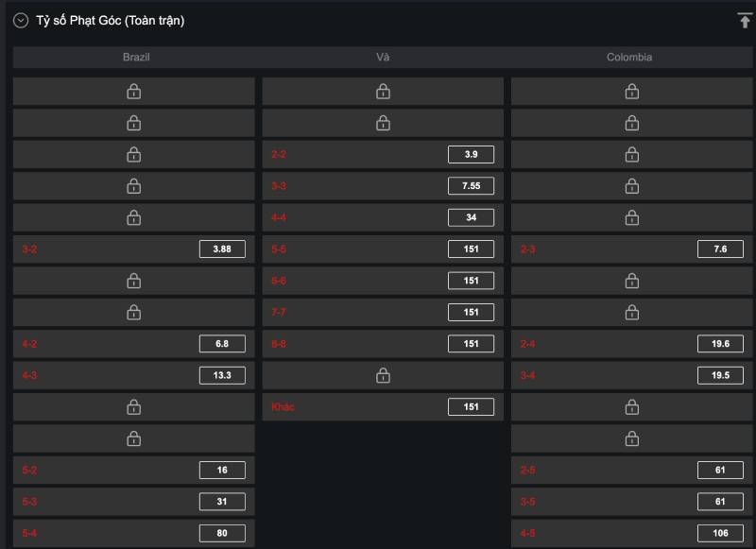Click the lock icon directly above draw 2-2
The width and height of the screenshot is (756, 549).
[383, 123]
